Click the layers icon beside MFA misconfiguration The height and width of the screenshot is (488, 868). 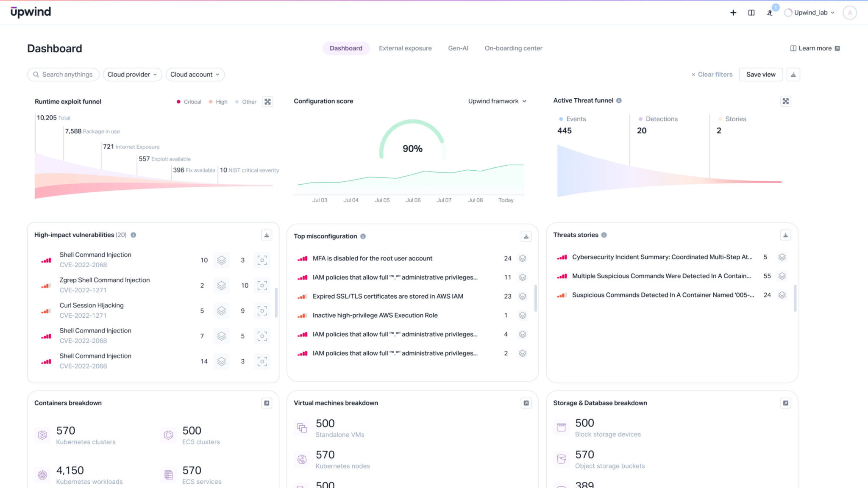[522, 258]
